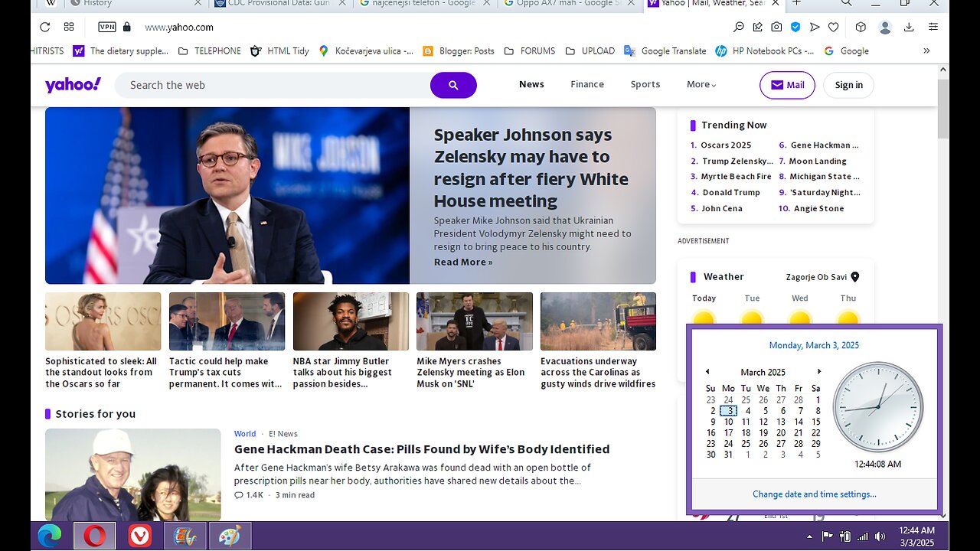The width and height of the screenshot is (980, 551).
Task: Open trending topic Oscars 2025
Action: 726,145
